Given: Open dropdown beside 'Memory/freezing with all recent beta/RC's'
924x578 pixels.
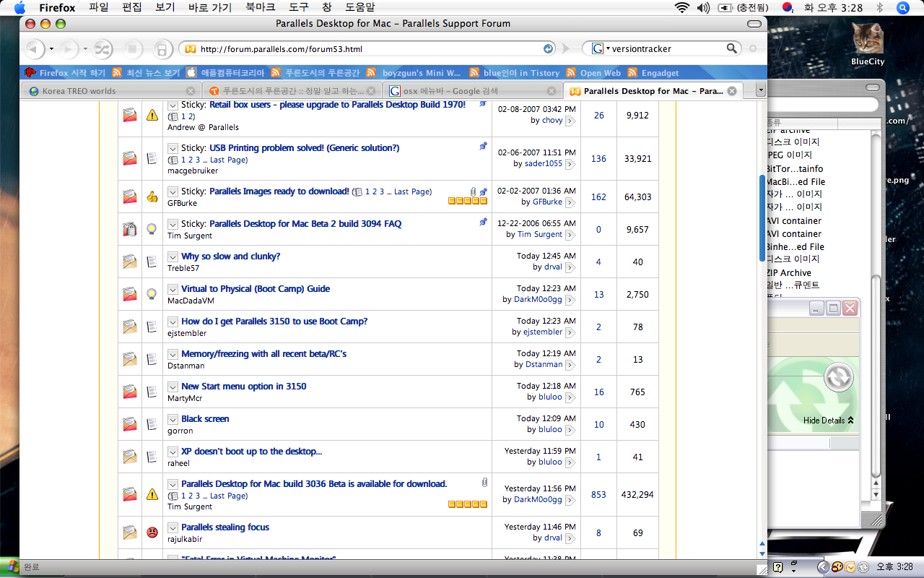Looking at the screenshot, I should (x=173, y=354).
